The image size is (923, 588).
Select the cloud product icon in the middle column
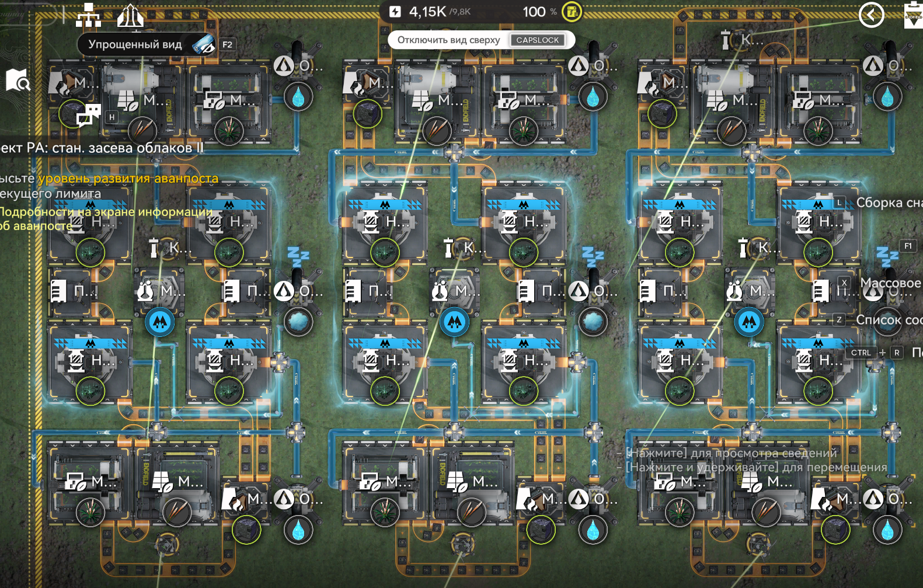pos(593,322)
